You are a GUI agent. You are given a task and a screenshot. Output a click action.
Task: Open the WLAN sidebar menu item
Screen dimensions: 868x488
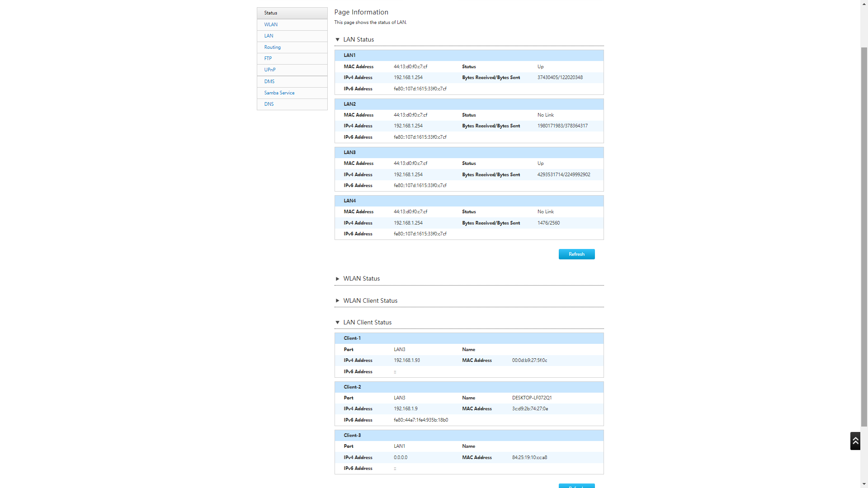click(271, 25)
